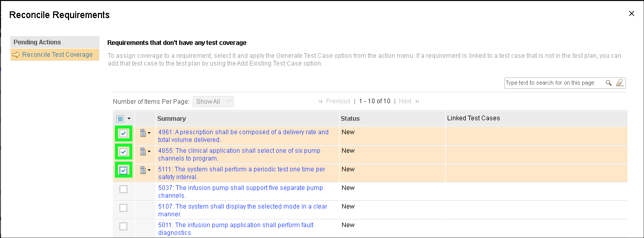The image size is (644, 238).
Task: Open action menu icon for requirement 4855
Action: (145, 152)
